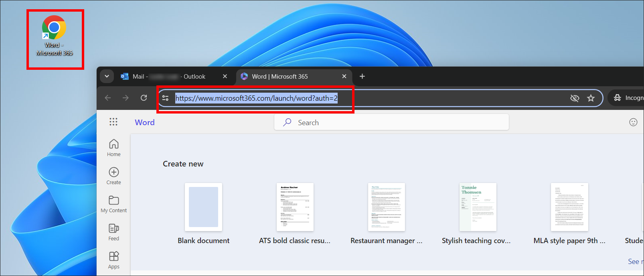Go forward to the next page
644x276 pixels.
pyautogui.click(x=126, y=98)
